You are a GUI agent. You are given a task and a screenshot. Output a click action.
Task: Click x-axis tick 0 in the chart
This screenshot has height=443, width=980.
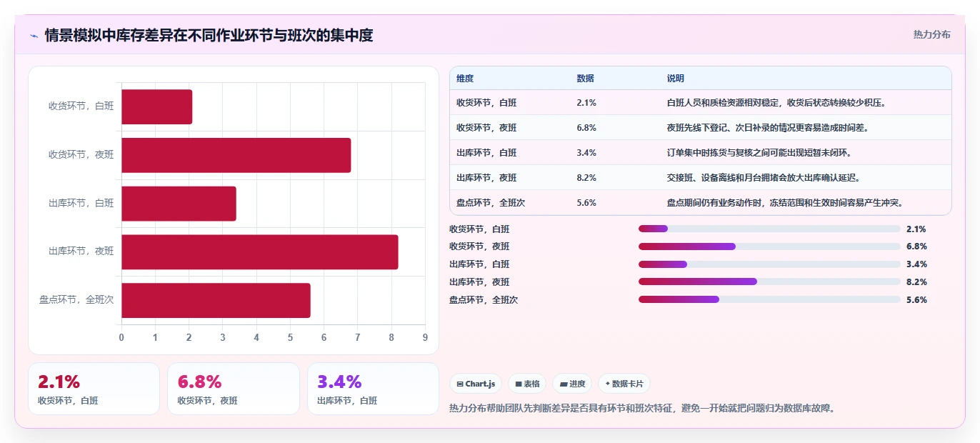coord(121,337)
